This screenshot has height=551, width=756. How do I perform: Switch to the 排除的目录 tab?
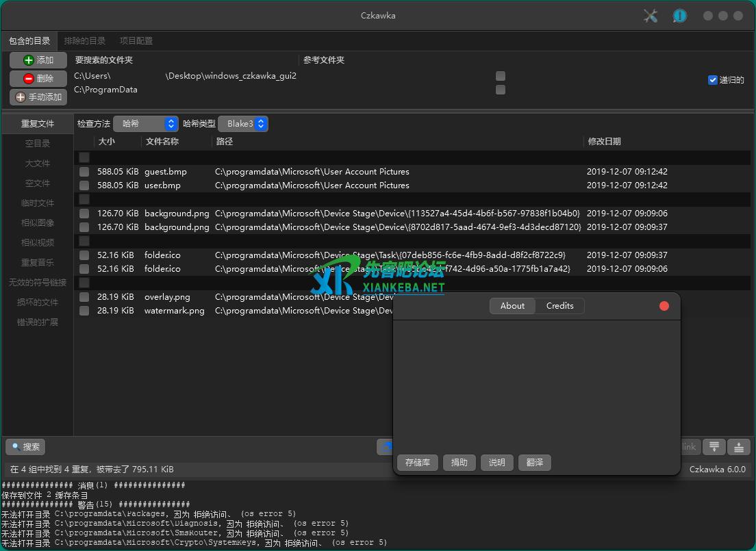pyautogui.click(x=85, y=41)
